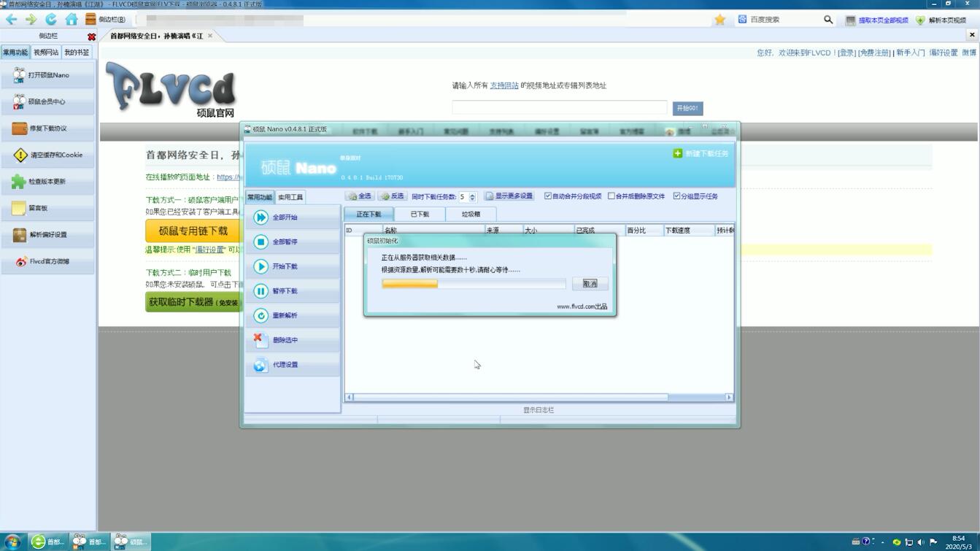Click 解析本页视频 in the toolbar

click(x=941, y=20)
